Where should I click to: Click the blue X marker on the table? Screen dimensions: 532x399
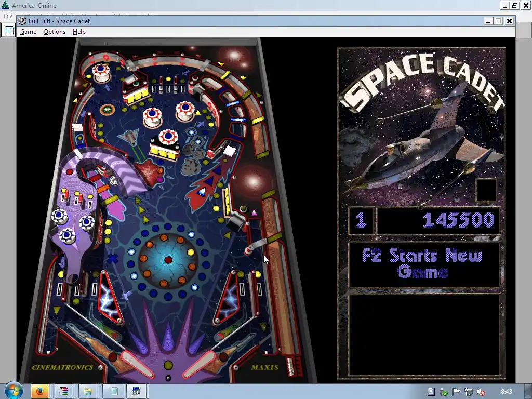click(113, 259)
